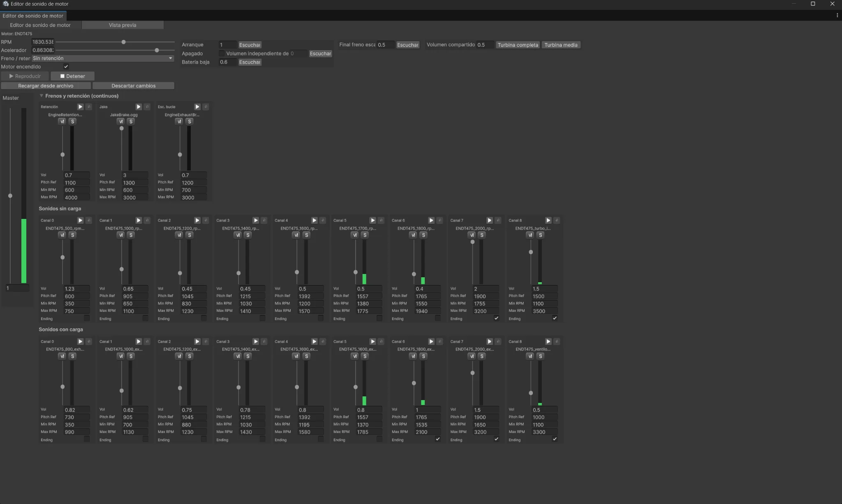The image size is (842, 504).
Task: Click the Acelerador slider handle
Action: coord(157,50)
